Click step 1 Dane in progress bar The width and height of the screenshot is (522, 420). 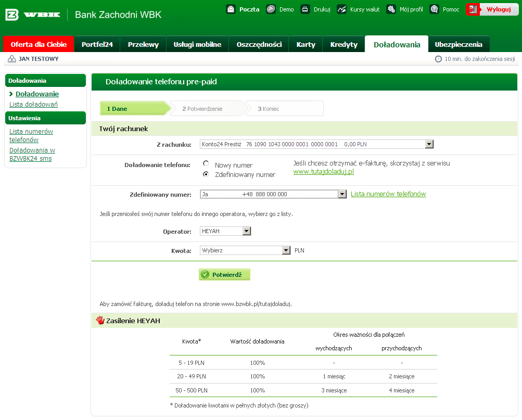(135, 108)
